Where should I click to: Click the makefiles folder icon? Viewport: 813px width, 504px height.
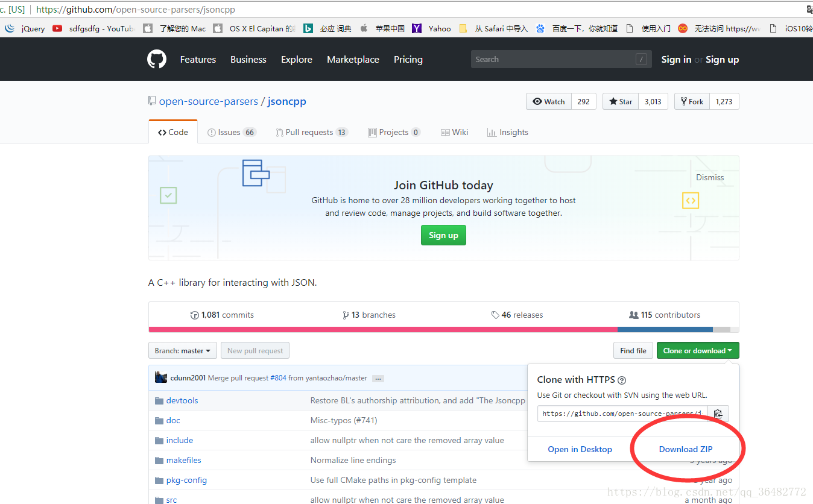159,461
